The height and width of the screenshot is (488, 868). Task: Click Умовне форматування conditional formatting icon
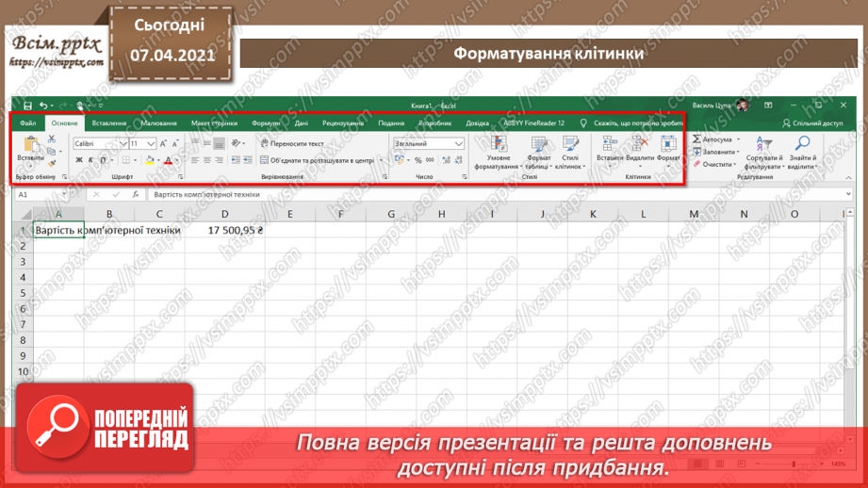pyautogui.click(x=499, y=144)
